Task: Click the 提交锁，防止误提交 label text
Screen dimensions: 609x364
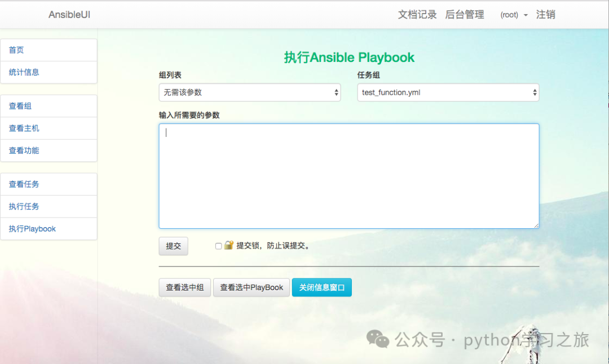Action: click(x=273, y=246)
